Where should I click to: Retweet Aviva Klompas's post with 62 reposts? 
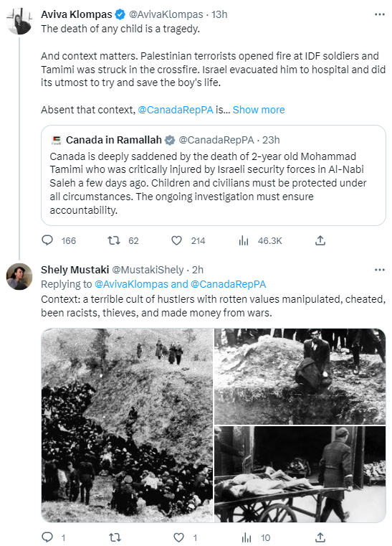coord(114,240)
